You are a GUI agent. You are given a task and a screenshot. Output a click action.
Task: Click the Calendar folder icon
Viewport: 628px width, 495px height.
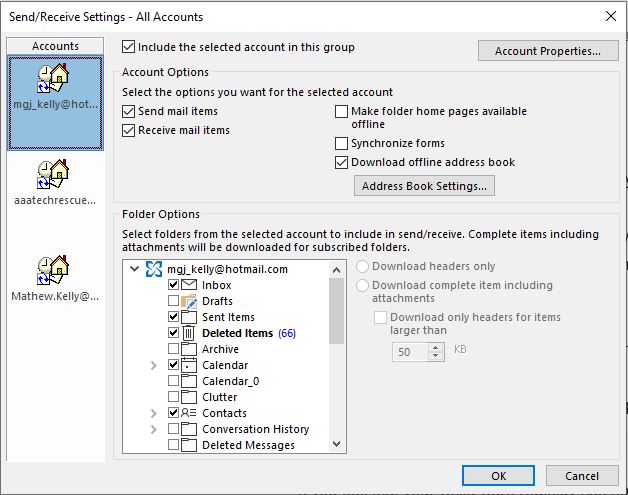(190, 365)
